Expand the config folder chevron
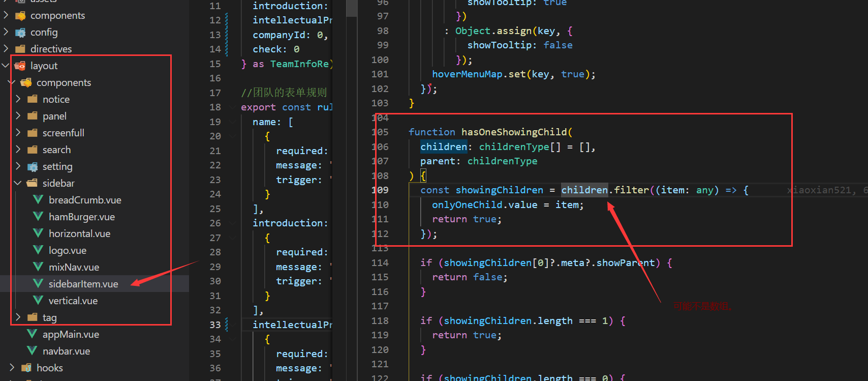 (x=6, y=32)
